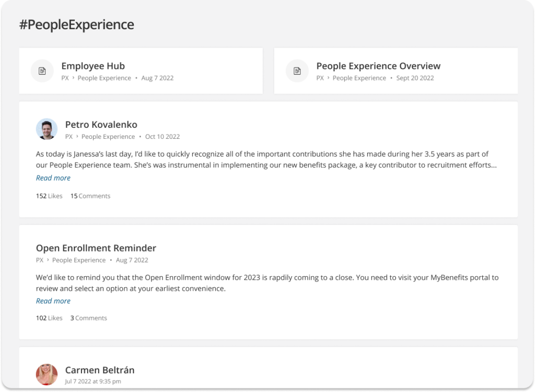Click People Experience breadcrumb under Petro Kovalenko
This screenshot has height=392, width=535.
108,137
